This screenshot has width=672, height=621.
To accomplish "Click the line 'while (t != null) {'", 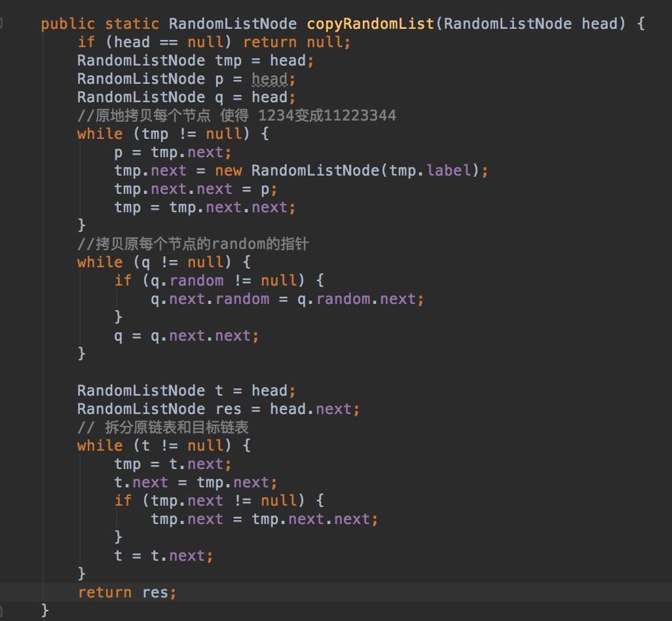I will [x=164, y=446].
